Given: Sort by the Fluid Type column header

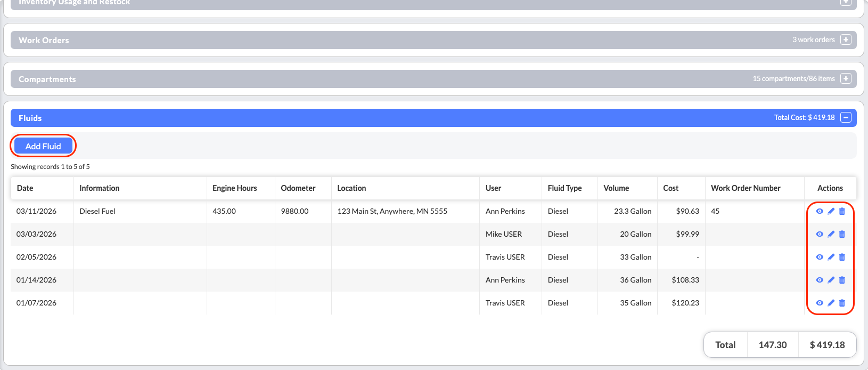Looking at the screenshot, I should tap(564, 188).
